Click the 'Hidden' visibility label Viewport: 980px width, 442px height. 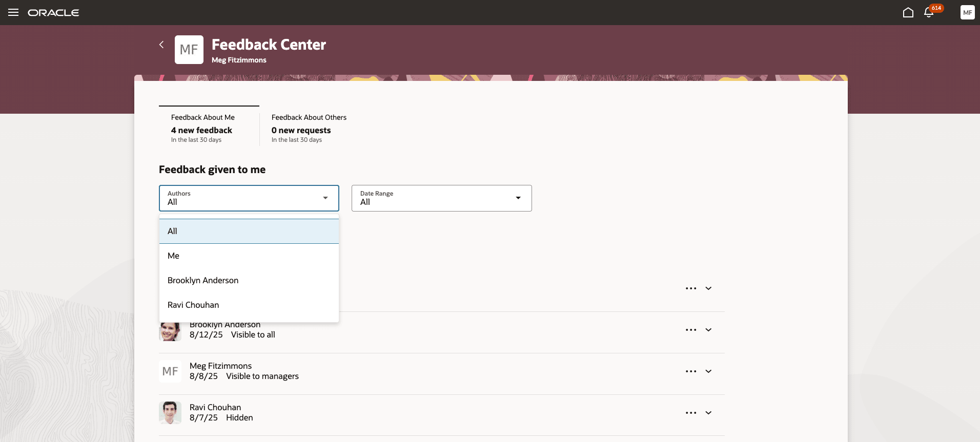[239, 417]
